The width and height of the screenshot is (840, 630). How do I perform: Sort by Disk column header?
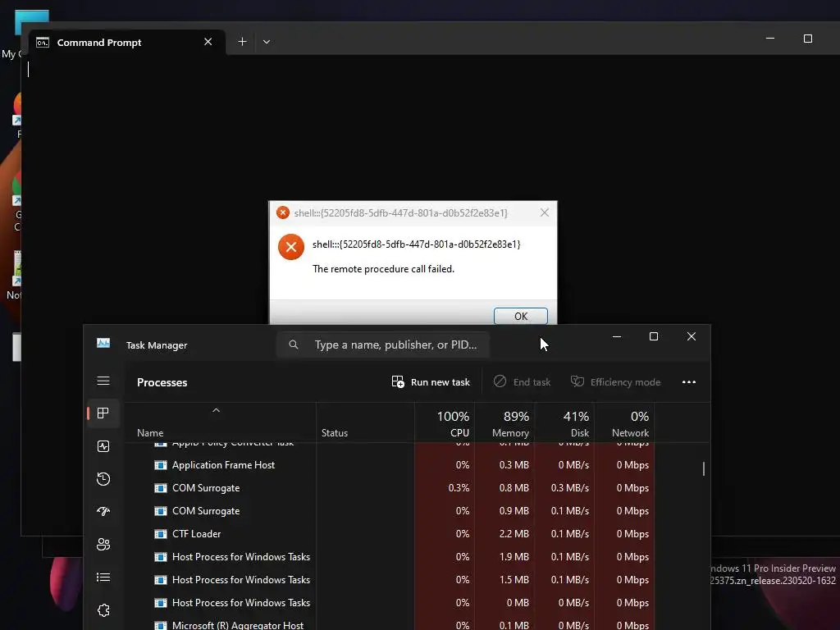tap(565, 424)
